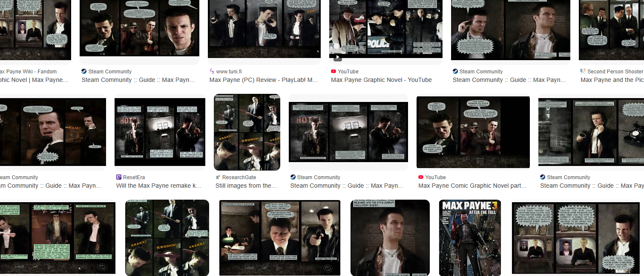Screen dimensions: 644x276
Task: Click the ResetEra purple favicon
Action: pyautogui.click(x=119, y=177)
